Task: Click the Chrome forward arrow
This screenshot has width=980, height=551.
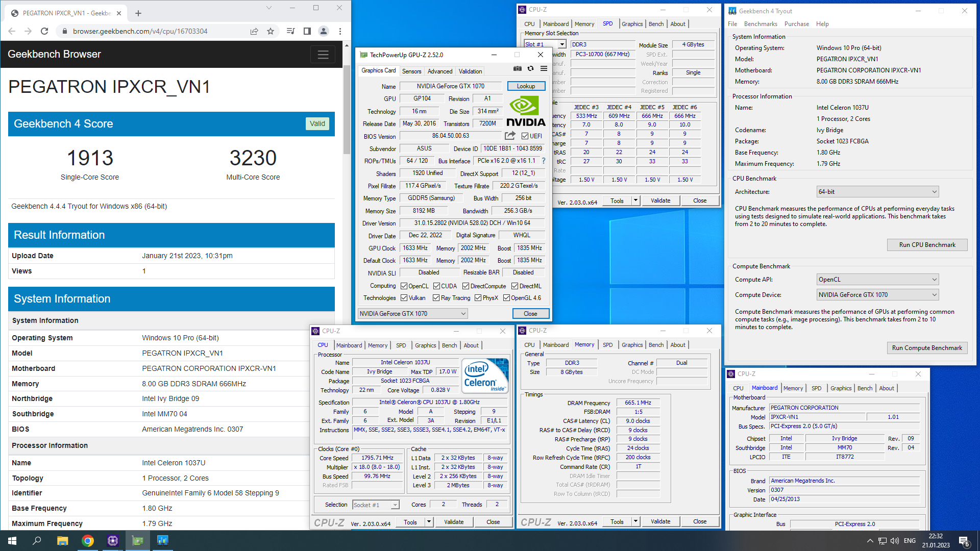Action: coord(28,31)
